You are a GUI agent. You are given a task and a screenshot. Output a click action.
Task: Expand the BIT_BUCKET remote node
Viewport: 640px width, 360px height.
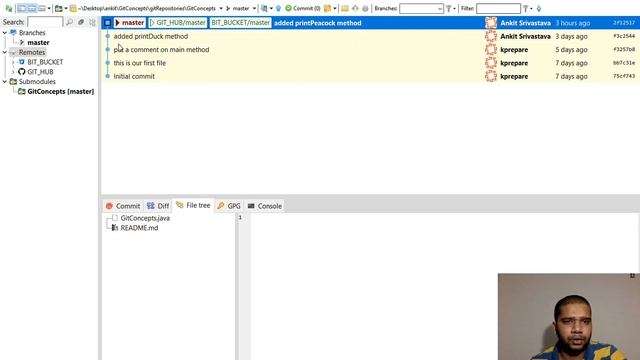pyautogui.click(x=13, y=62)
